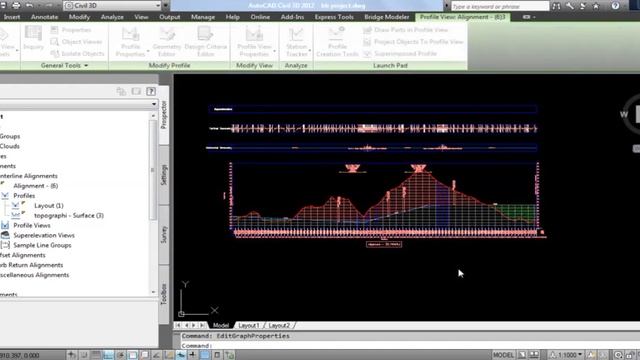Switch to the Layout2 tab
The image size is (640, 360).
click(x=280, y=325)
